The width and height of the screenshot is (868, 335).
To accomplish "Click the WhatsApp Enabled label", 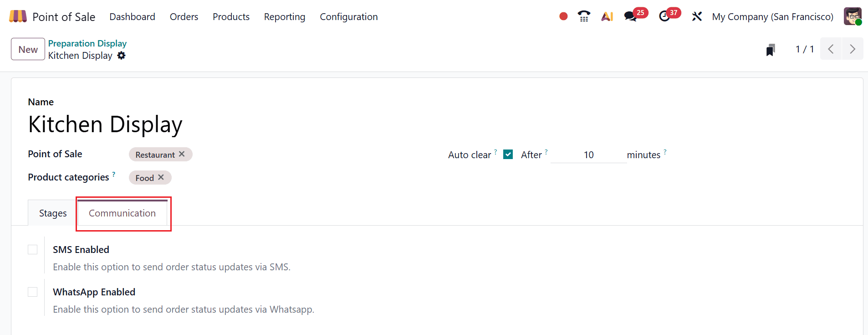I will (x=94, y=292).
